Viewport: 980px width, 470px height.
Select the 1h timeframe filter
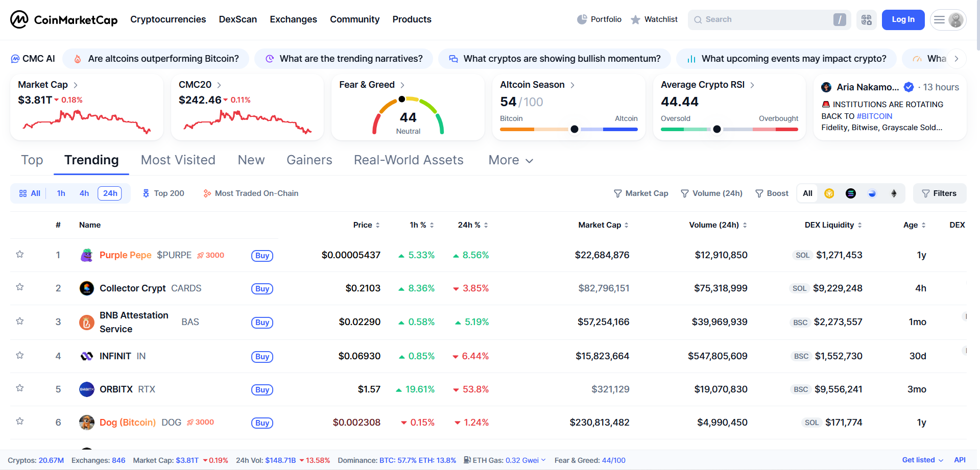click(61, 193)
